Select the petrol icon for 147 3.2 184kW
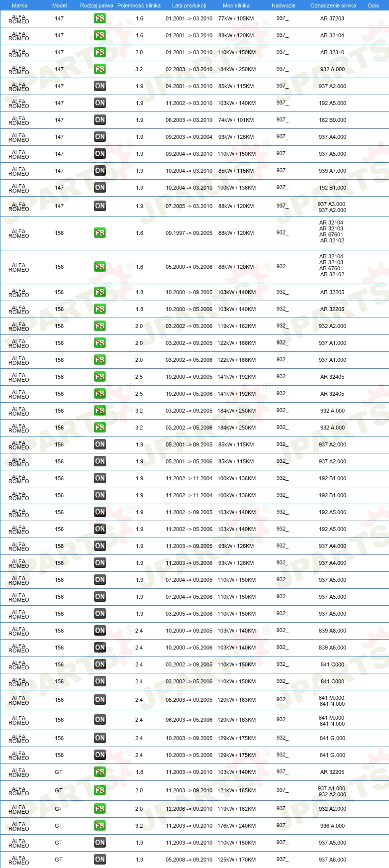Viewport: 389px width, 868px height. (x=100, y=69)
